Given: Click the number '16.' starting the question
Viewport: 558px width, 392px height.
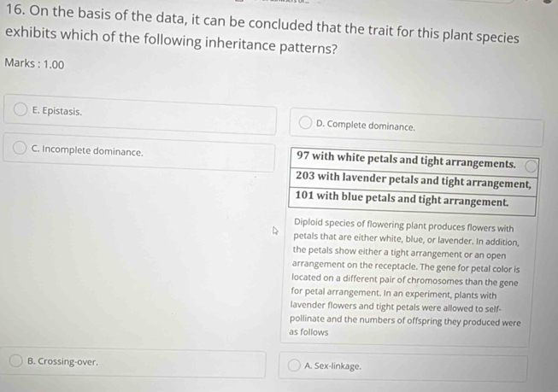Looking at the screenshot, I should (x=15, y=10).
